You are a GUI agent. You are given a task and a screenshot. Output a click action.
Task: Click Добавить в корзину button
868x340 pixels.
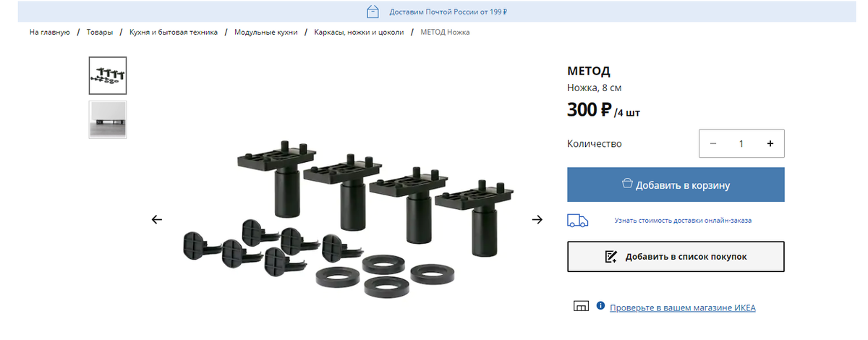[676, 184]
